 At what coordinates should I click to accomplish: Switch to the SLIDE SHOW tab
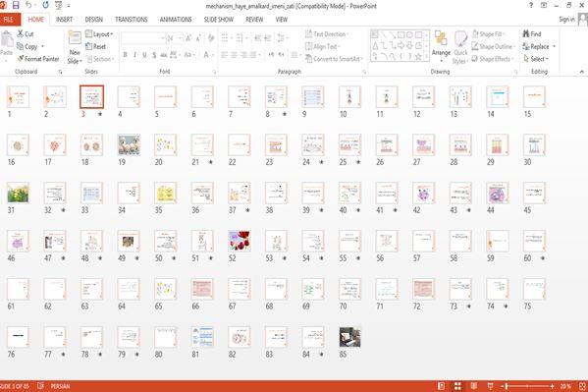click(219, 20)
